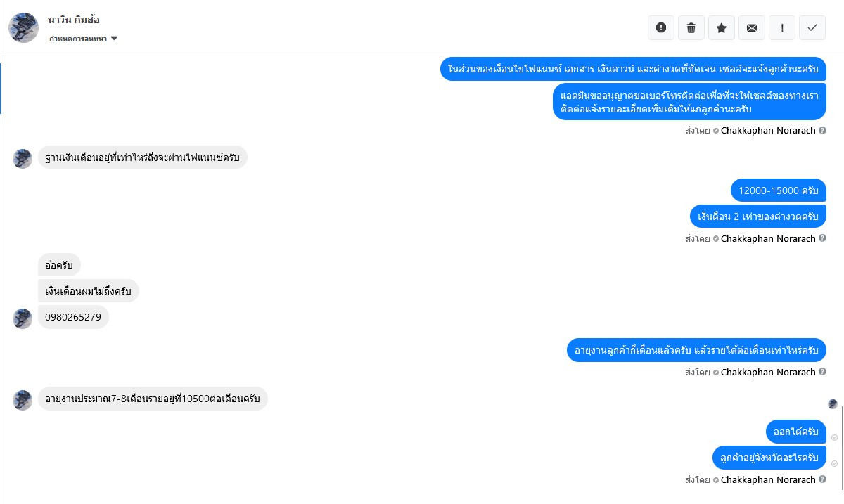Screen dimensions: 844x504
Task: Star this conversation for follow-up
Action: 722,27
